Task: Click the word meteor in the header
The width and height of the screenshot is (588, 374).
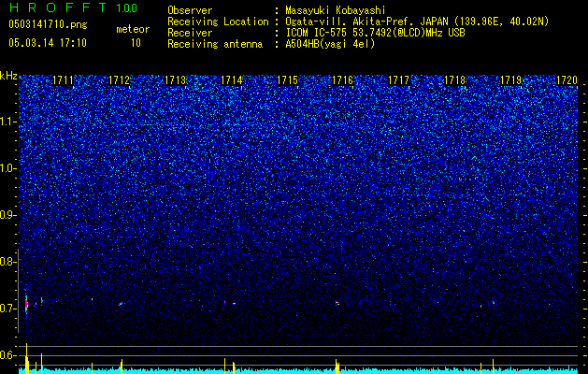Action: 133,29
